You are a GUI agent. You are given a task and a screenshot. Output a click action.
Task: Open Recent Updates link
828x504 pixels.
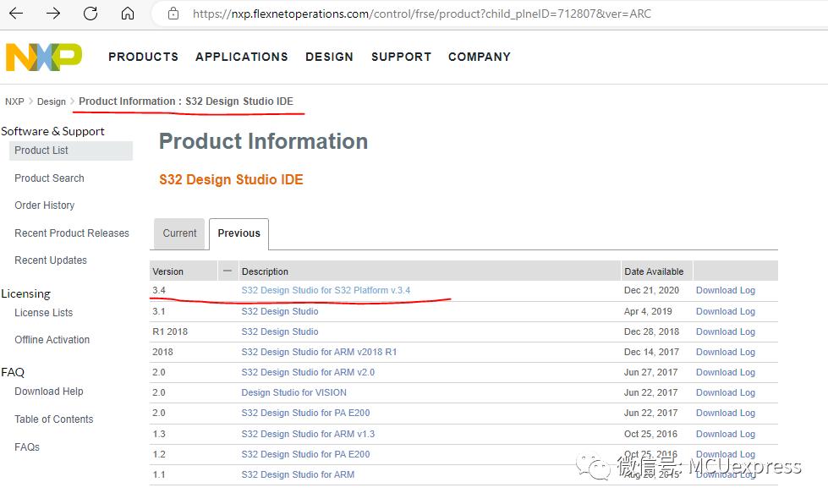click(x=51, y=260)
